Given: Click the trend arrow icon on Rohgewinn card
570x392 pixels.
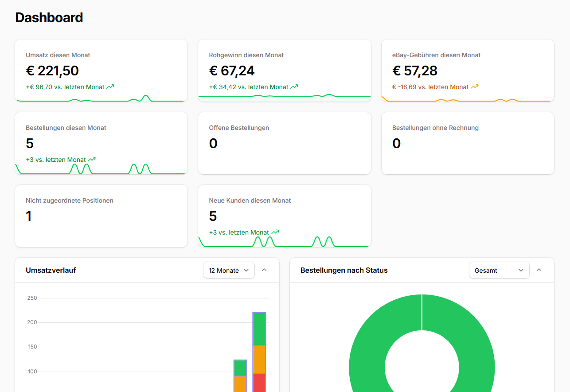Looking at the screenshot, I should pyautogui.click(x=294, y=87).
